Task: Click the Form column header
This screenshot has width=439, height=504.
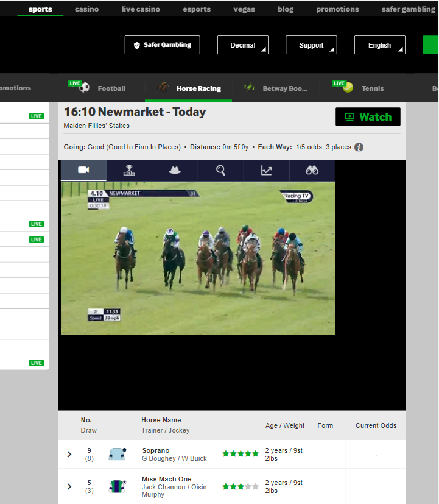Action: [325, 425]
